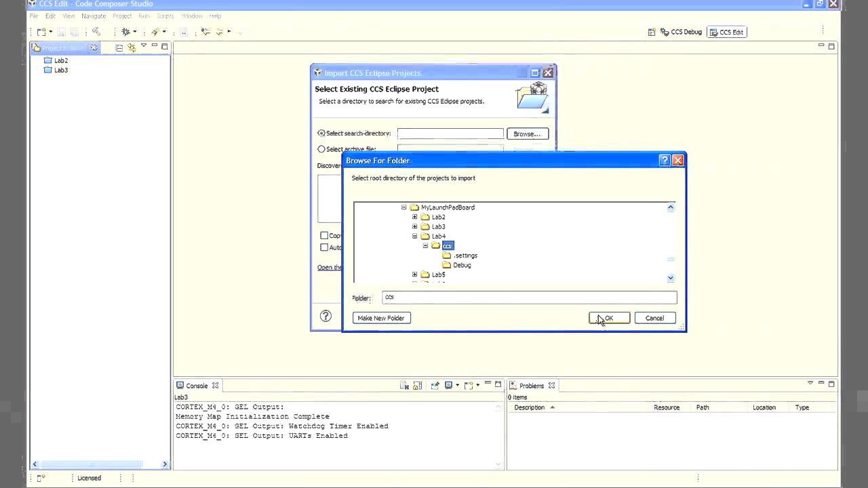The image size is (868, 488).
Task: Click the Debug folder icon in tree
Action: (447, 265)
